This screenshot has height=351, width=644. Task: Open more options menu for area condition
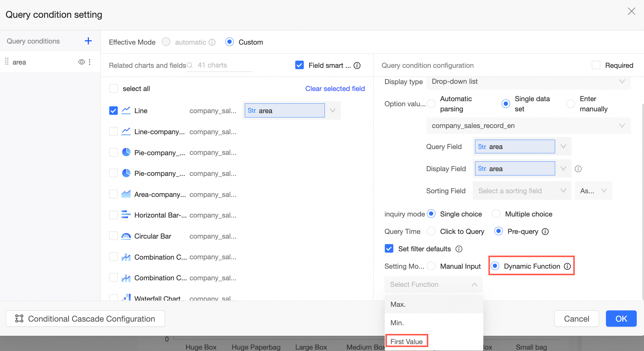click(x=90, y=62)
